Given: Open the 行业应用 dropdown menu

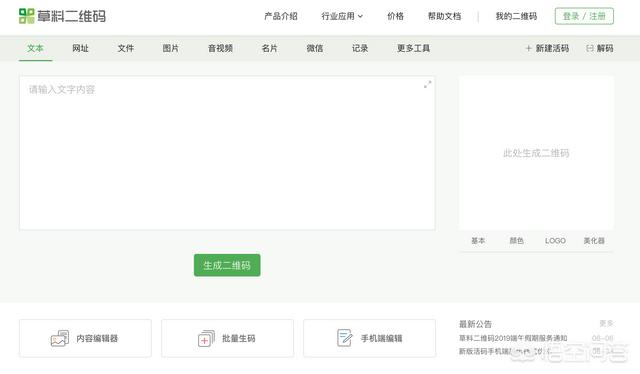Looking at the screenshot, I should click(342, 16).
